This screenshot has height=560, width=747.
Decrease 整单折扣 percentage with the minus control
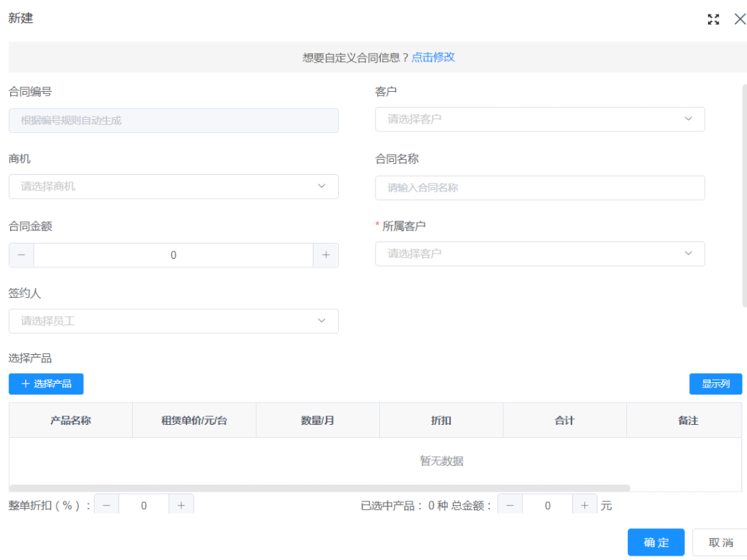[106, 504]
